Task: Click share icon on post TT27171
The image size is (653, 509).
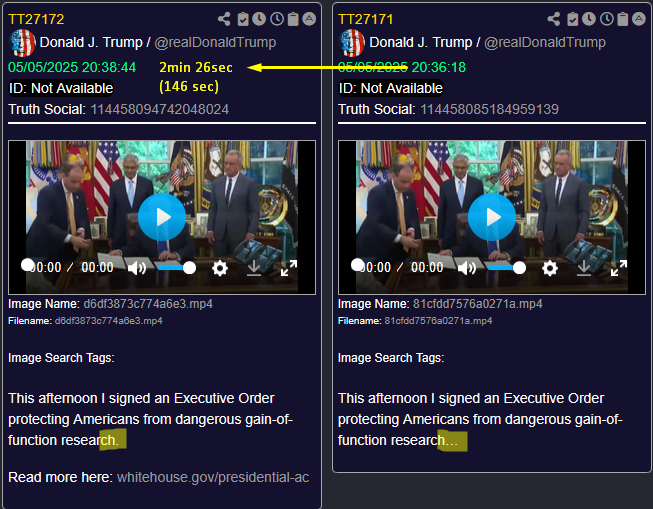Action: tap(554, 19)
